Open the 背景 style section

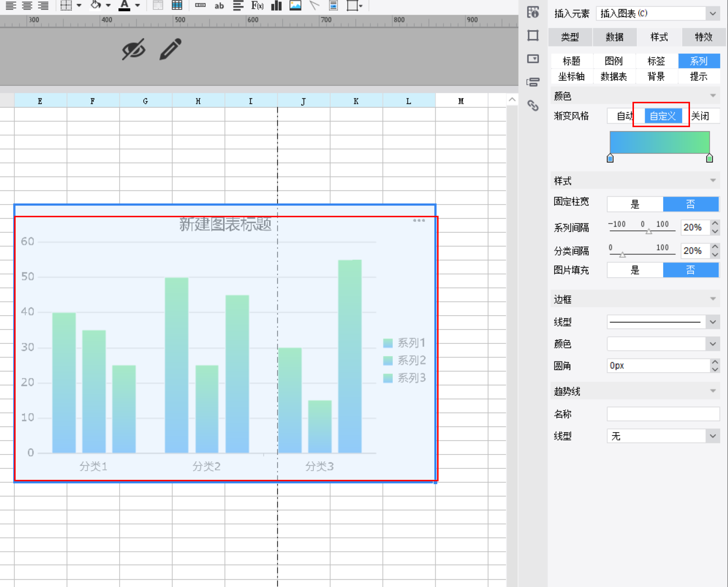[x=656, y=76]
